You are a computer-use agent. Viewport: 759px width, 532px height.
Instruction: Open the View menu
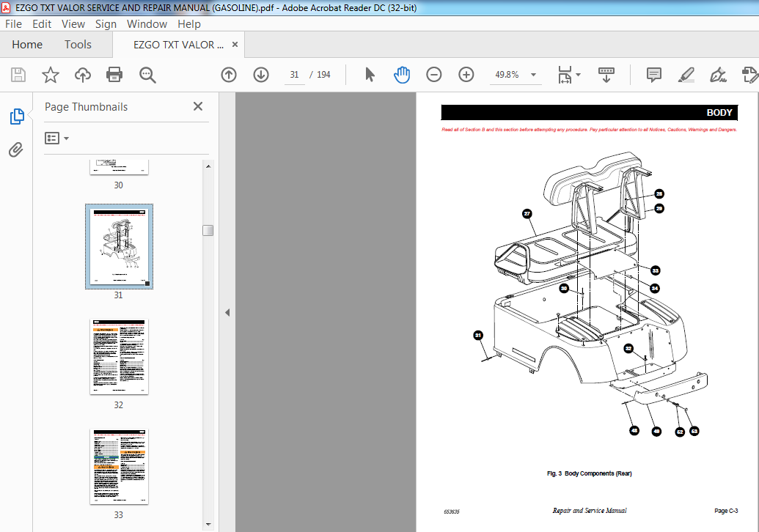click(73, 23)
